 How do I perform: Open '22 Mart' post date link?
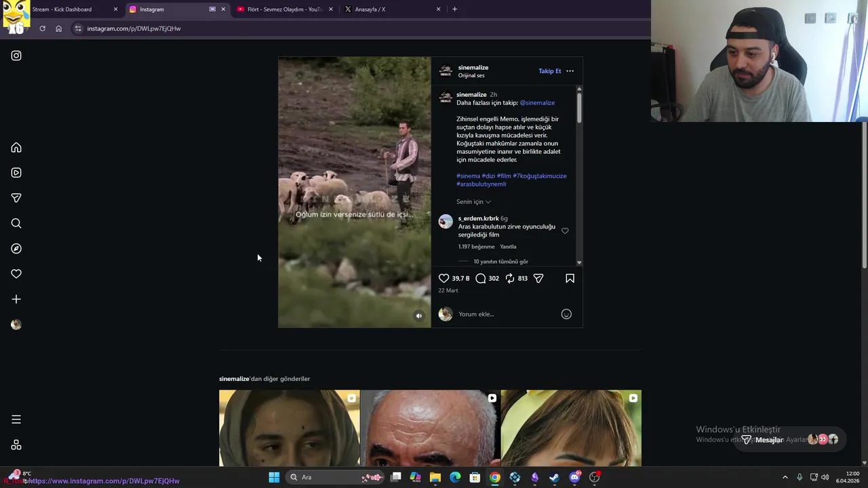click(x=448, y=291)
